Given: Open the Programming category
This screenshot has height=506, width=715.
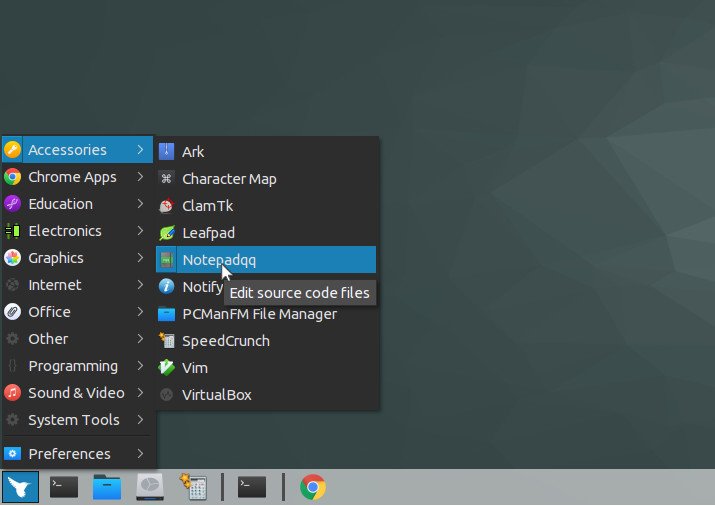Looking at the screenshot, I should pyautogui.click(x=78, y=366).
